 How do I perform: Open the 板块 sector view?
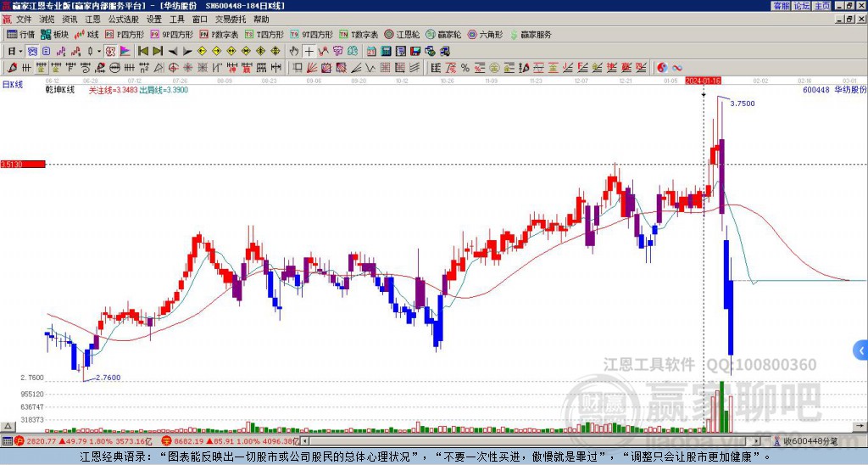[x=54, y=34]
